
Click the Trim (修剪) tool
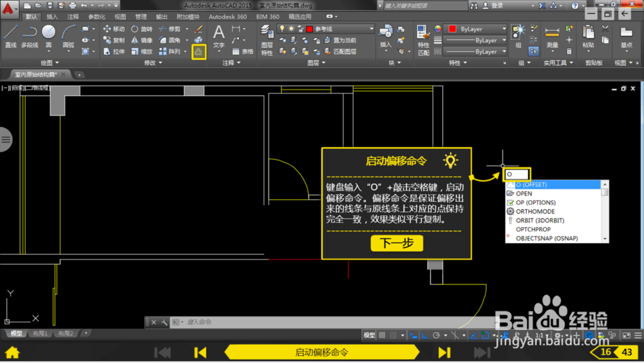click(x=170, y=29)
